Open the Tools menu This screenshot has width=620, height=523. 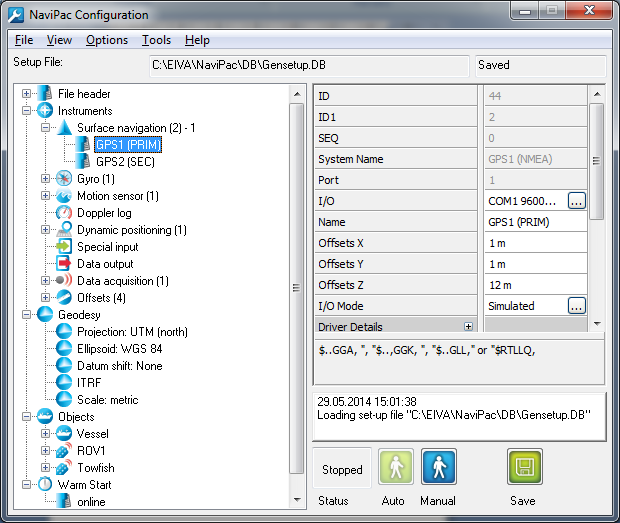coord(157,40)
